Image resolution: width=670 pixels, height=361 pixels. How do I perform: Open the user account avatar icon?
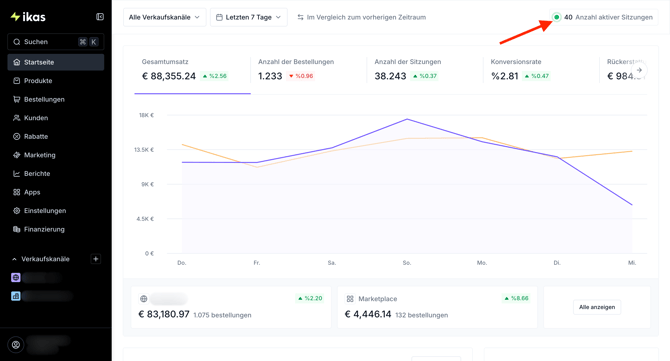point(16,345)
